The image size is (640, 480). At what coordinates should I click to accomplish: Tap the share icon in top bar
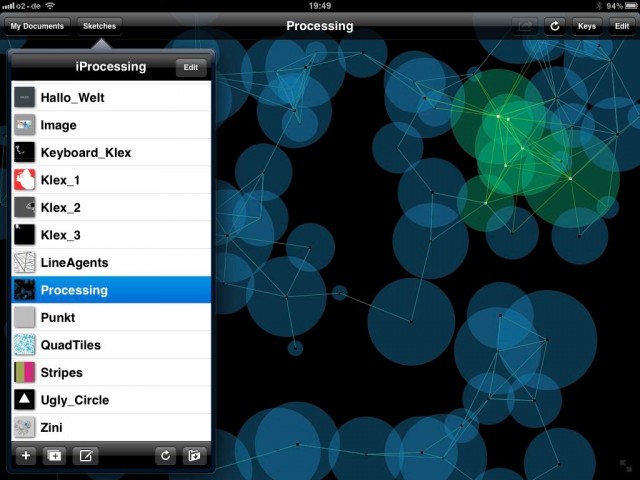pyautogui.click(x=525, y=26)
